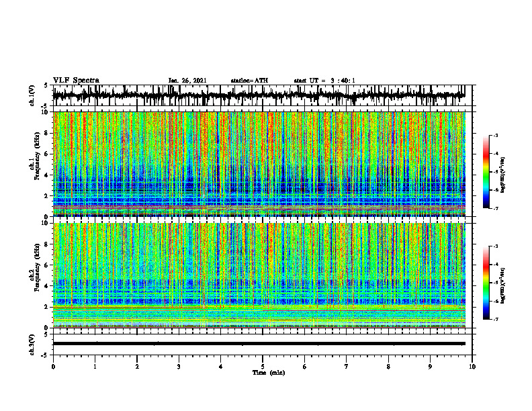Click the ch.3 flat black trace
The height and width of the screenshot is (411, 532).
pyautogui.click(x=259, y=344)
